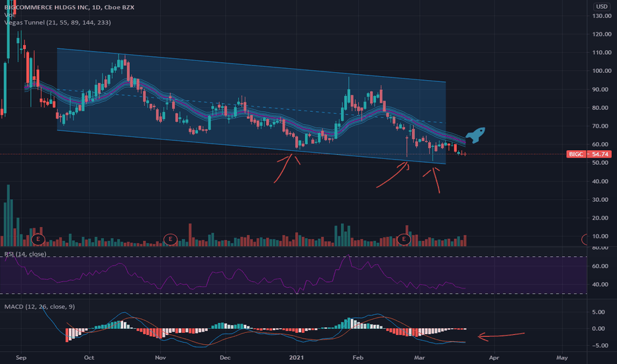Click the September earnings E marker
Screen dimensions: 617x364
[38, 239]
